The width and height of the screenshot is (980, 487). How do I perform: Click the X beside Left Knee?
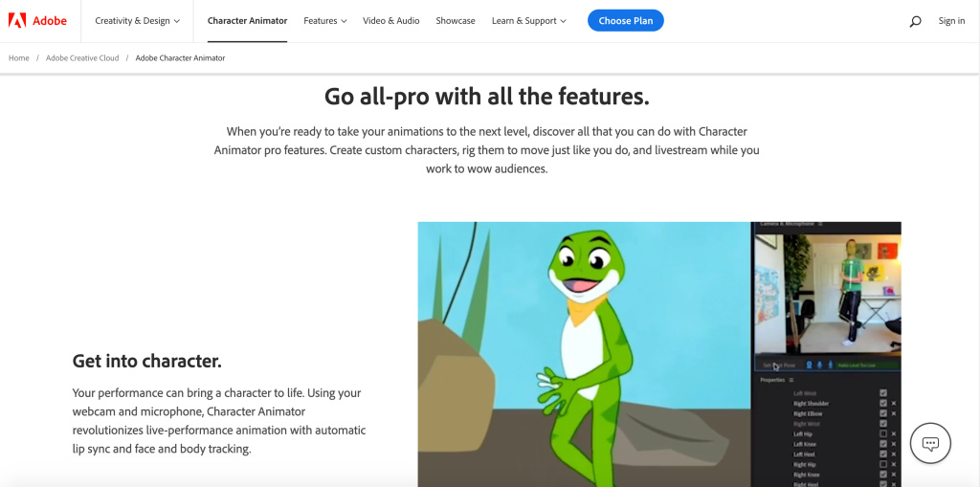894,444
